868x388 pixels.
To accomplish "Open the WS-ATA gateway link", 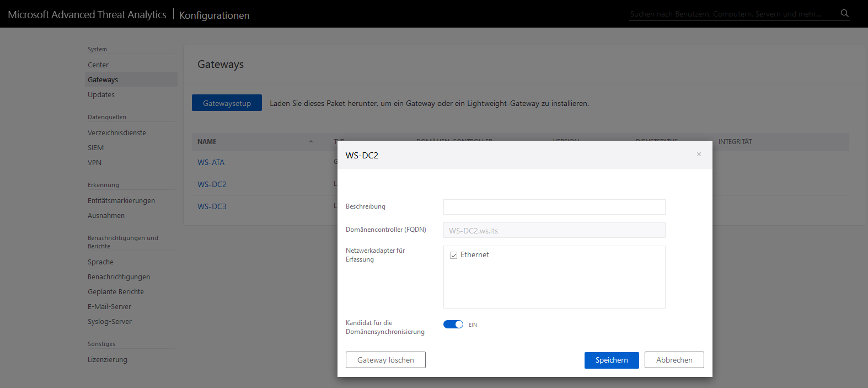I will tap(211, 162).
